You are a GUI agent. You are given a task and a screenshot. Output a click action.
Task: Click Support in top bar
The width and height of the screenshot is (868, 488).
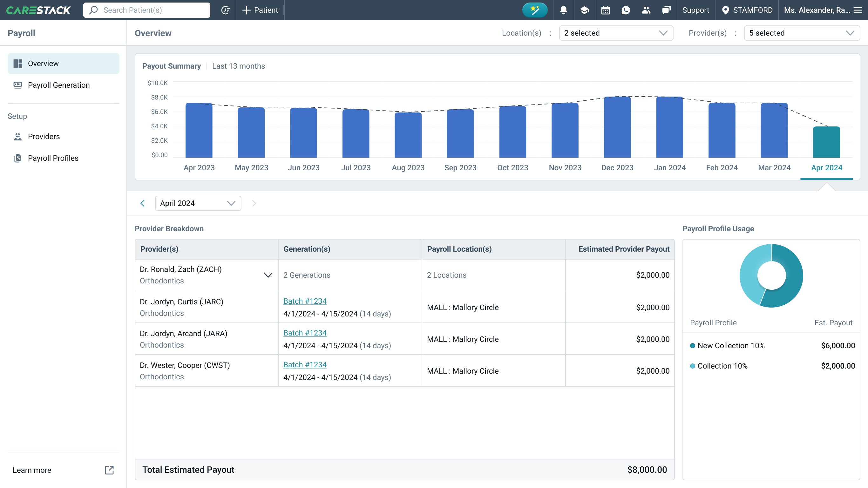pos(695,10)
